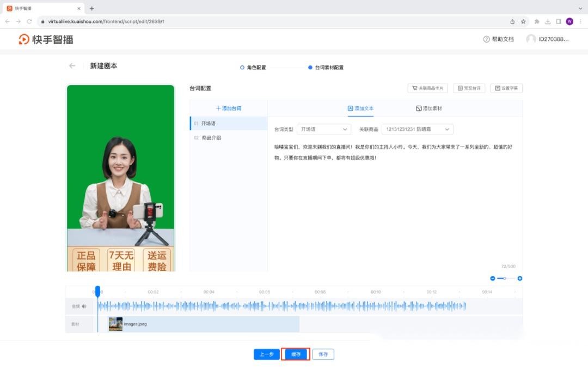Switch to the 添加素材 tab

pos(428,108)
